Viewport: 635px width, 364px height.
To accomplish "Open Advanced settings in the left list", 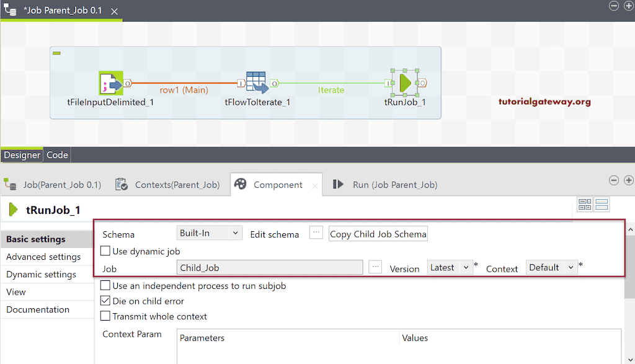I will click(x=43, y=256).
